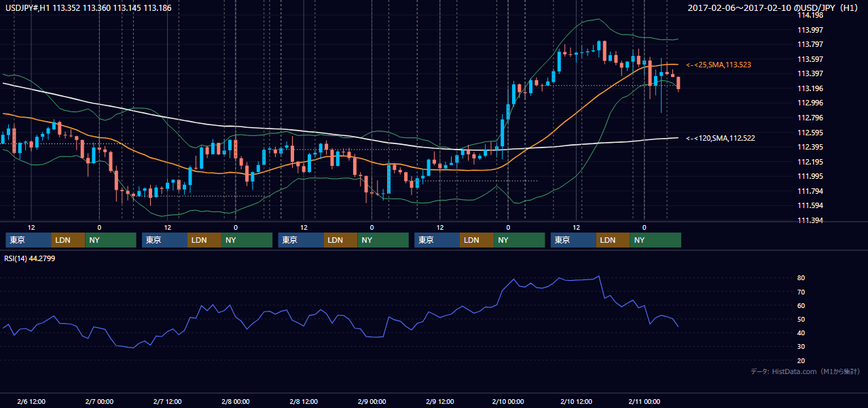The image size is (868, 408).
Task: Click the 113.597 price axis label
Action: tap(810, 59)
